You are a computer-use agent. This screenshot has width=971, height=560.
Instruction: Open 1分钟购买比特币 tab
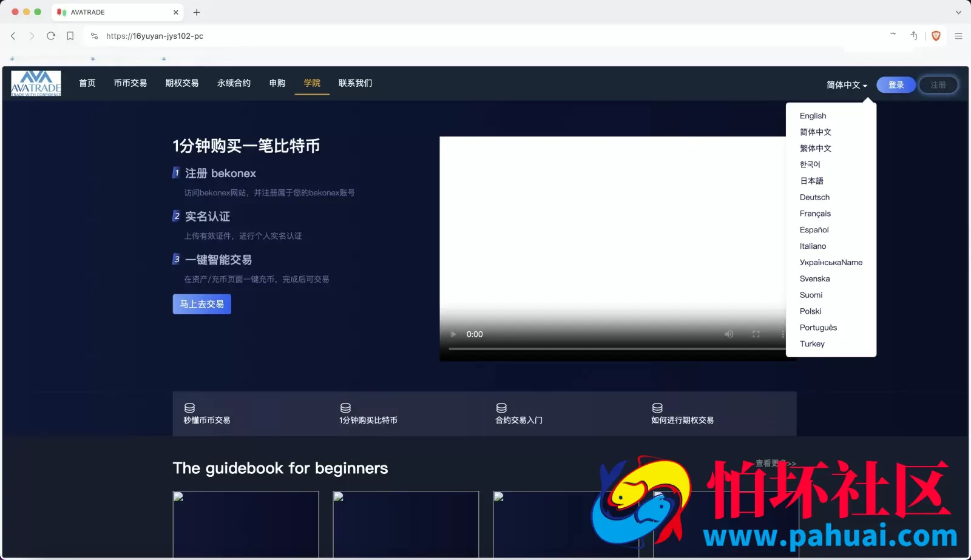(x=368, y=420)
